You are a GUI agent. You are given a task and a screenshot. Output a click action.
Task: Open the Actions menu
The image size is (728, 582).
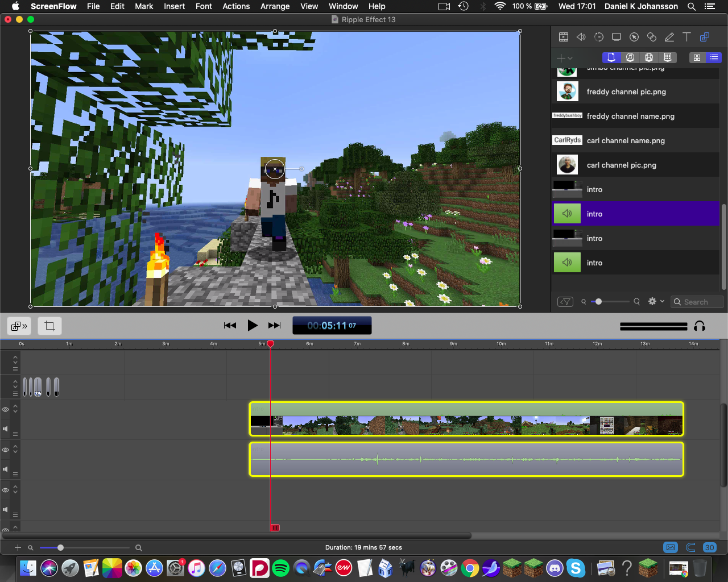(x=236, y=6)
